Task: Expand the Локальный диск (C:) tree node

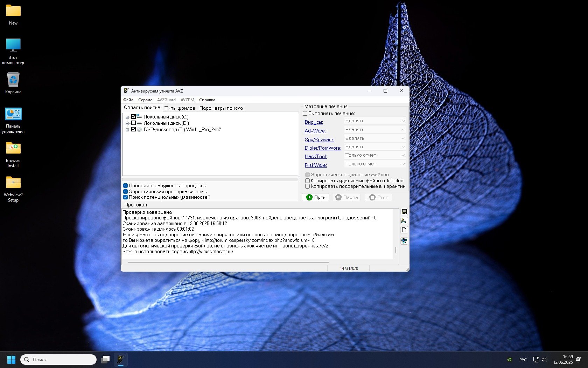Action: click(x=127, y=117)
